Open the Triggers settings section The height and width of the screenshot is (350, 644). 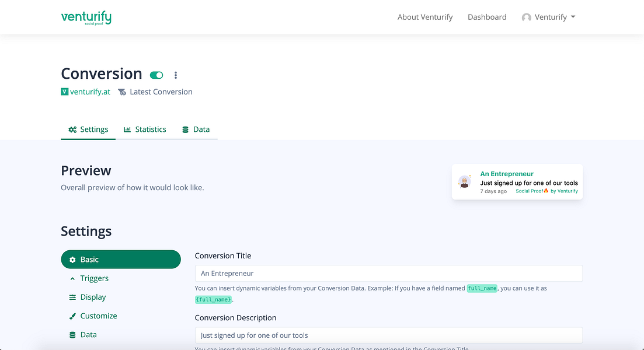pos(121,278)
